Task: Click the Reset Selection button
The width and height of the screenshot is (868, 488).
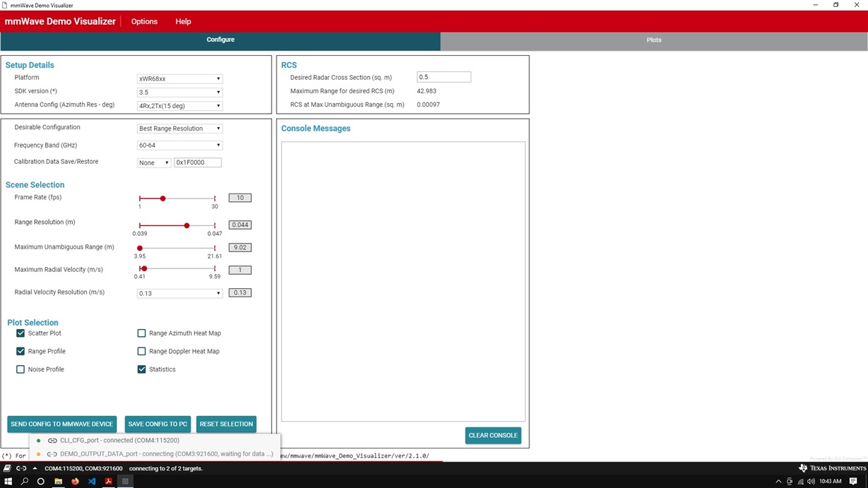Action: point(226,424)
